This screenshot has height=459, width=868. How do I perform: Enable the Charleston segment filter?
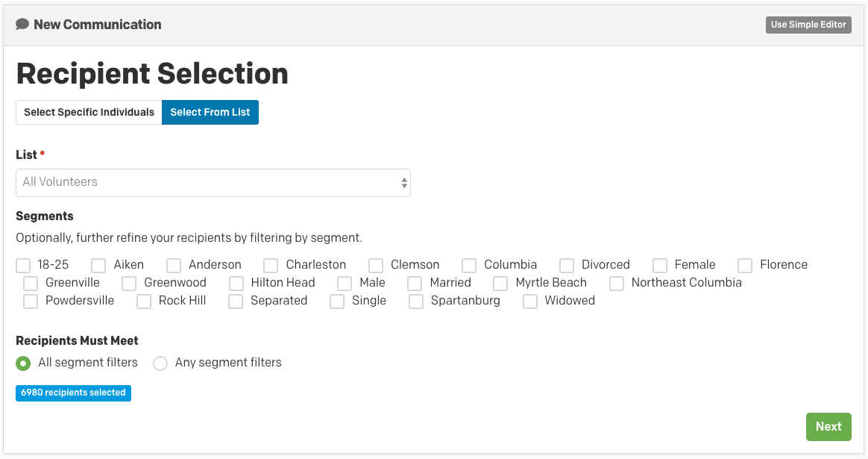click(271, 266)
